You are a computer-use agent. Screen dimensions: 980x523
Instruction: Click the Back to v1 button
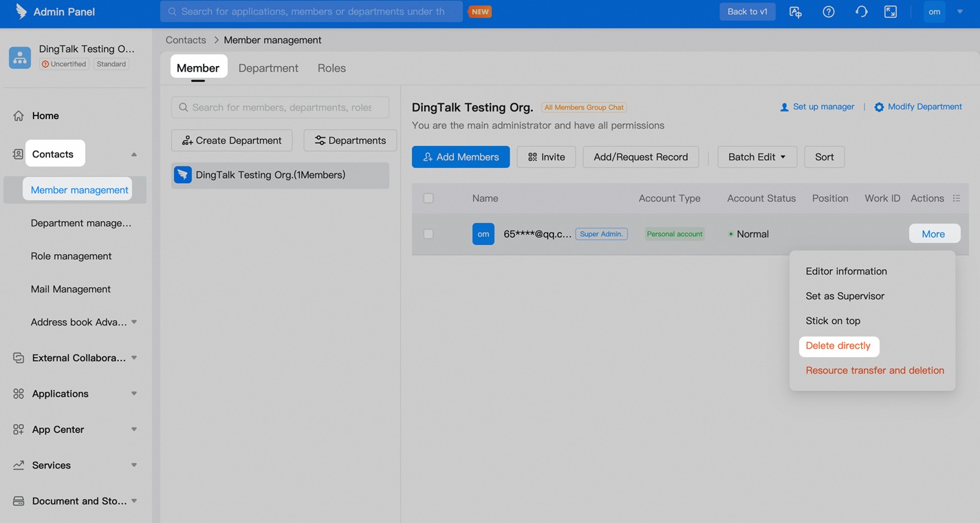point(748,12)
